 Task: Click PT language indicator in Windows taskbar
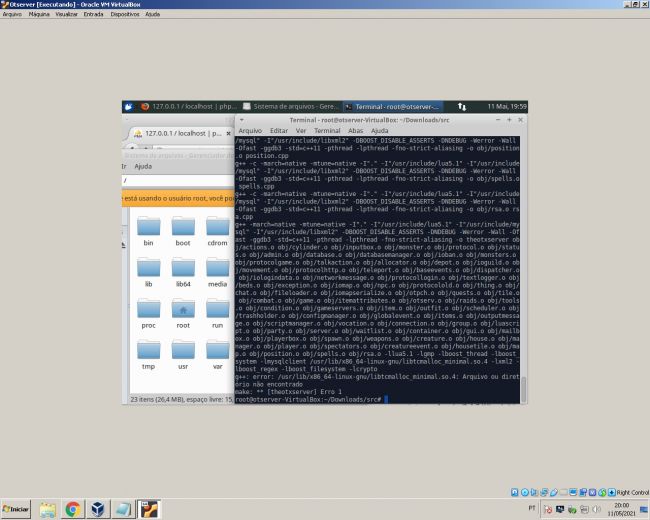(x=532, y=508)
